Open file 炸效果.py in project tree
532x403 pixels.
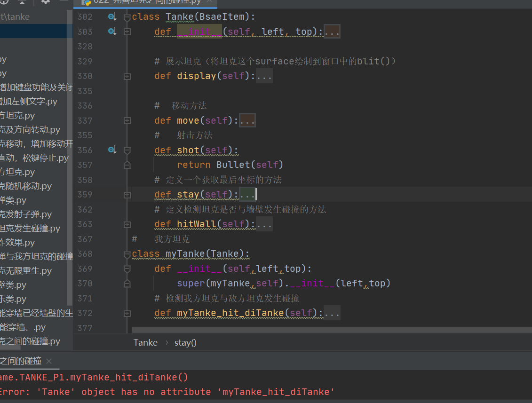[x=17, y=243]
